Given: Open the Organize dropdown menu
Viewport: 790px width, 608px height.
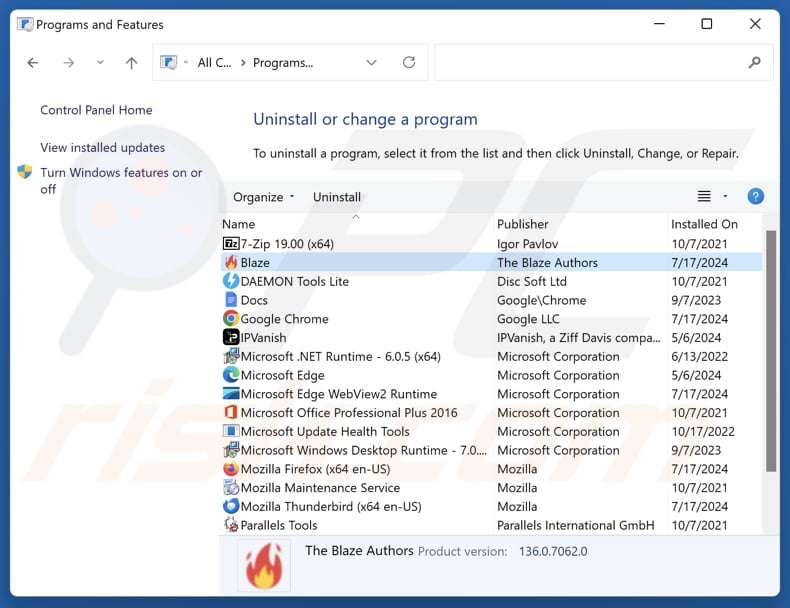Looking at the screenshot, I should pos(264,197).
